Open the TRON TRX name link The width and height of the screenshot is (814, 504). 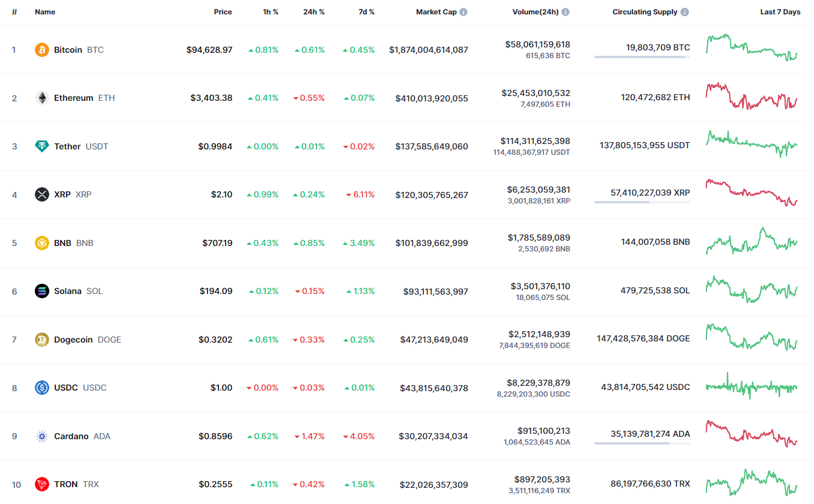point(76,484)
